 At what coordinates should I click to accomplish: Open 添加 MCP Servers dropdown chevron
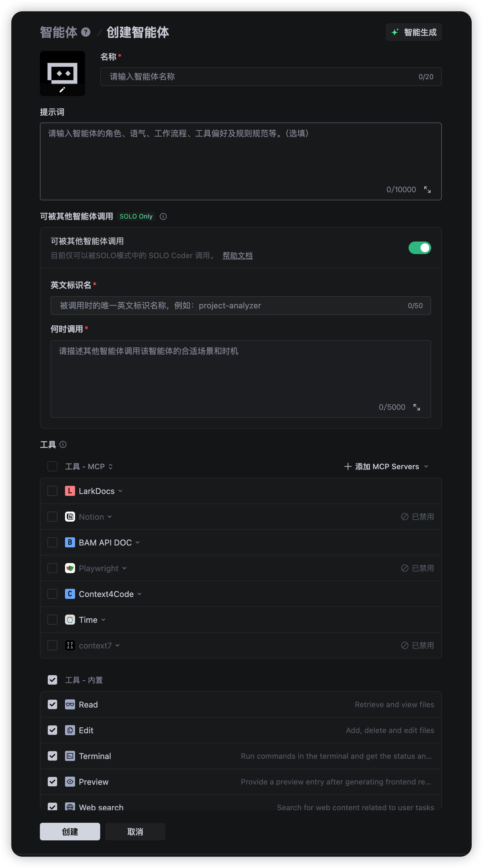426,466
